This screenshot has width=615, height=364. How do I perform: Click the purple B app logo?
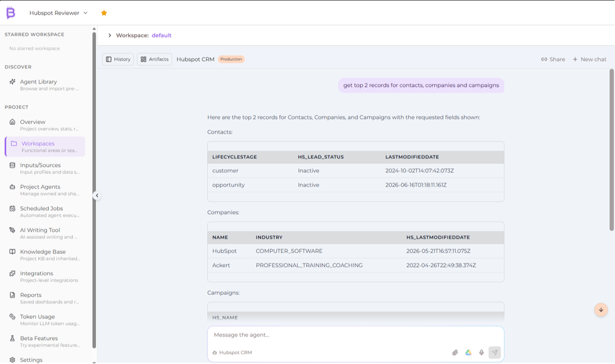click(11, 13)
